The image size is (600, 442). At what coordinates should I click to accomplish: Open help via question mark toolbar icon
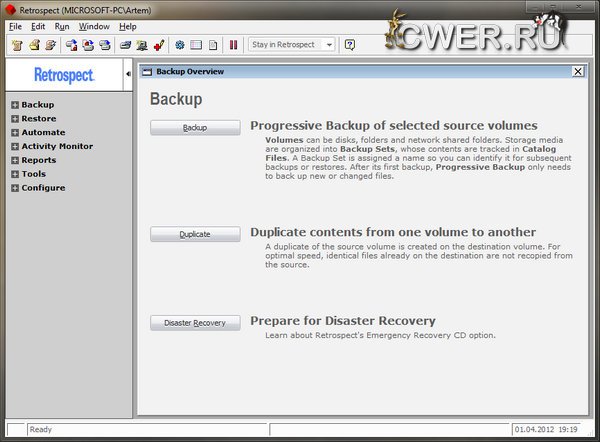pyautogui.click(x=349, y=45)
